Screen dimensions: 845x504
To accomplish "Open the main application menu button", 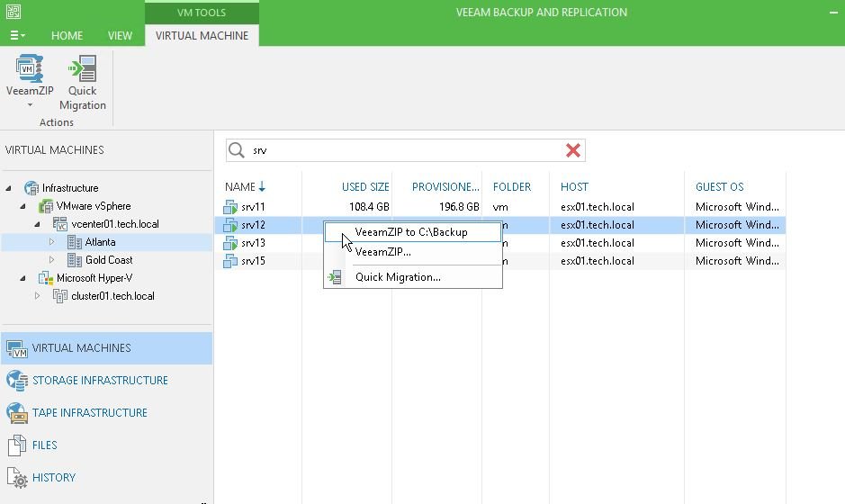I will coord(17,36).
